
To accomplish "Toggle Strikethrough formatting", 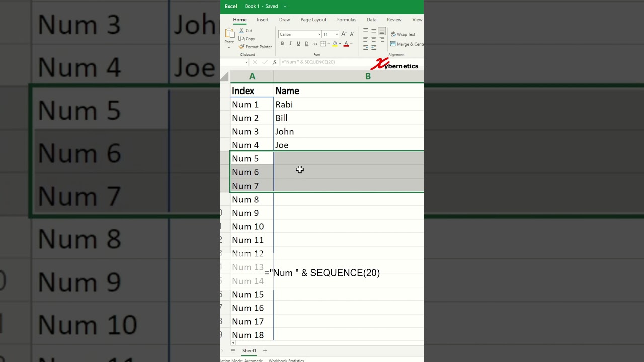I will click(315, 44).
